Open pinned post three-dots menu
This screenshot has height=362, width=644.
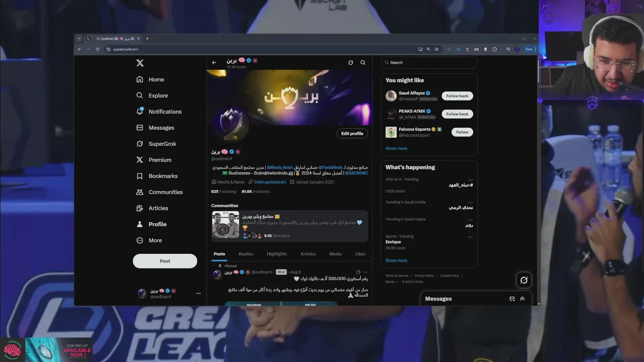point(366,272)
